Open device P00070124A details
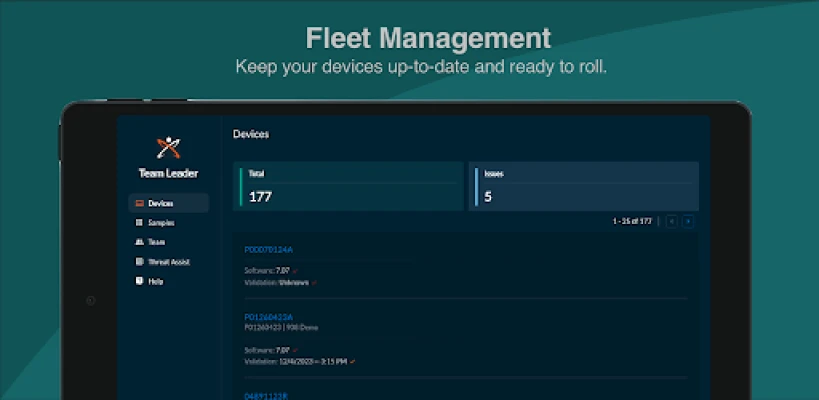 click(269, 249)
